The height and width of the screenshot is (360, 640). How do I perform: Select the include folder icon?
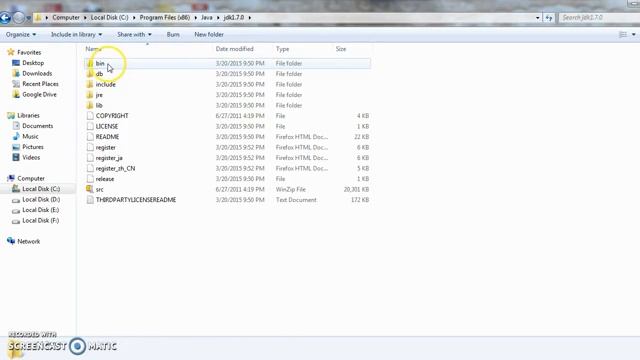tap(90, 84)
